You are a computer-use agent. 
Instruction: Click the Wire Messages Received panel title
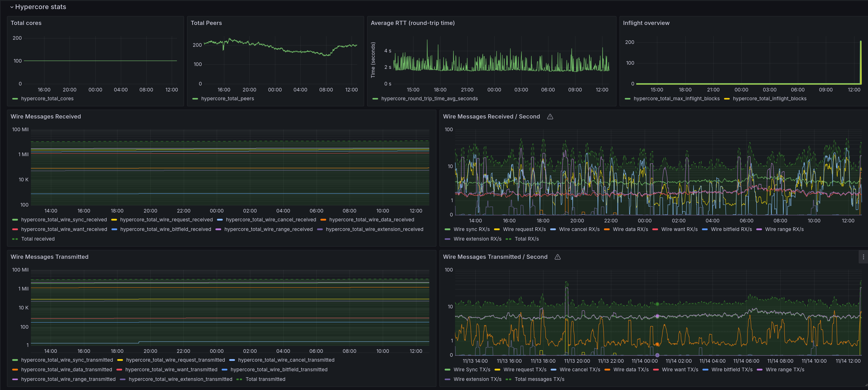(45, 116)
